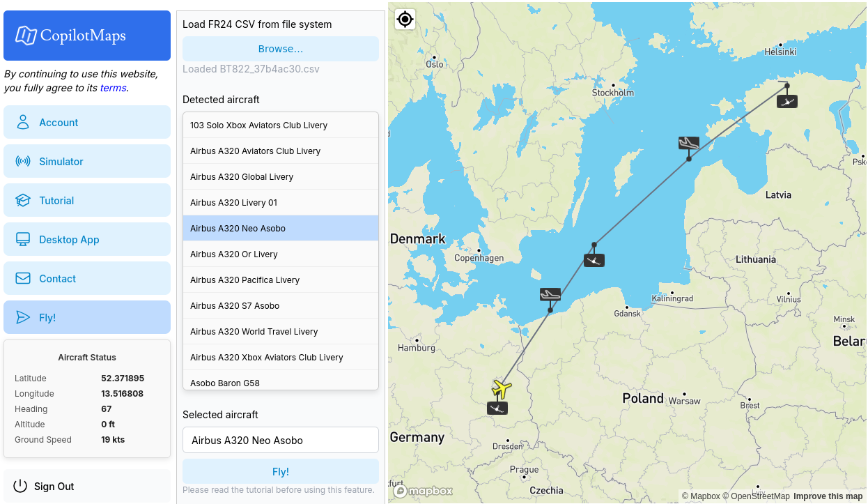The height and width of the screenshot is (504, 868).
Task: Browse for an FR24 CSV file
Action: coord(281,49)
